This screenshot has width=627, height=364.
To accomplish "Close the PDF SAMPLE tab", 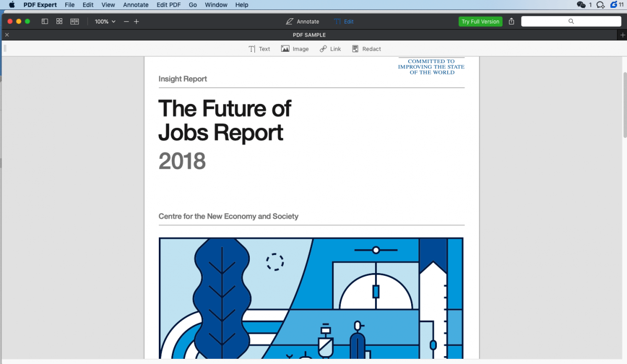I will (x=7, y=34).
